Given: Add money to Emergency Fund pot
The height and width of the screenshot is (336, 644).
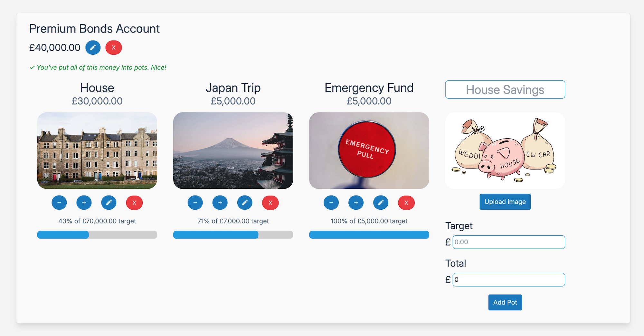Looking at the screenshot, I should coord(356,203).
